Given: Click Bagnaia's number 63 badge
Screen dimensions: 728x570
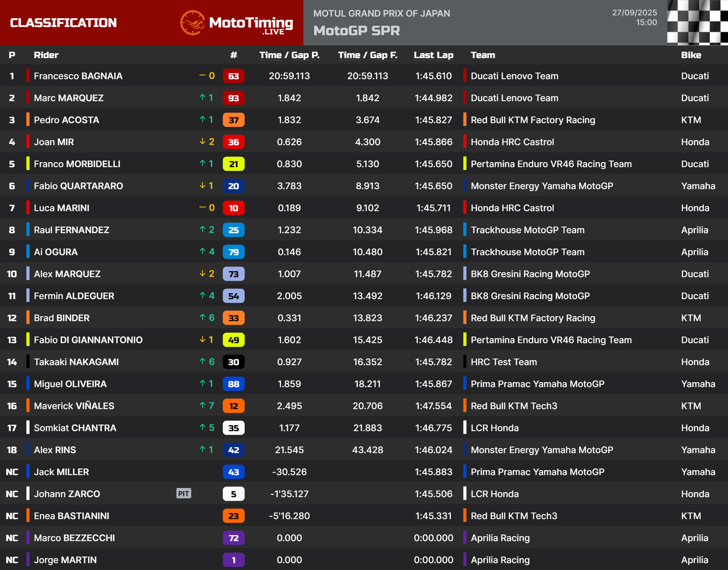Looking at the screenshot, I should (233, 76).
